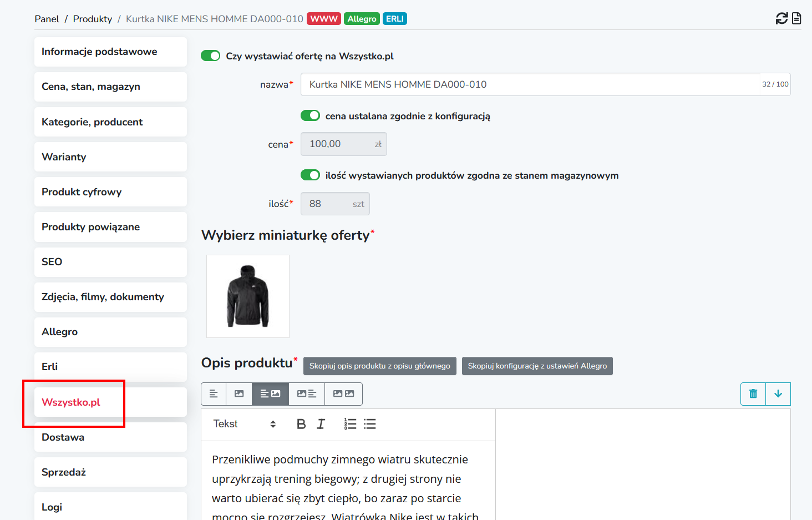Open 'Produkt cyfrowy' tab

click(110, 192)
